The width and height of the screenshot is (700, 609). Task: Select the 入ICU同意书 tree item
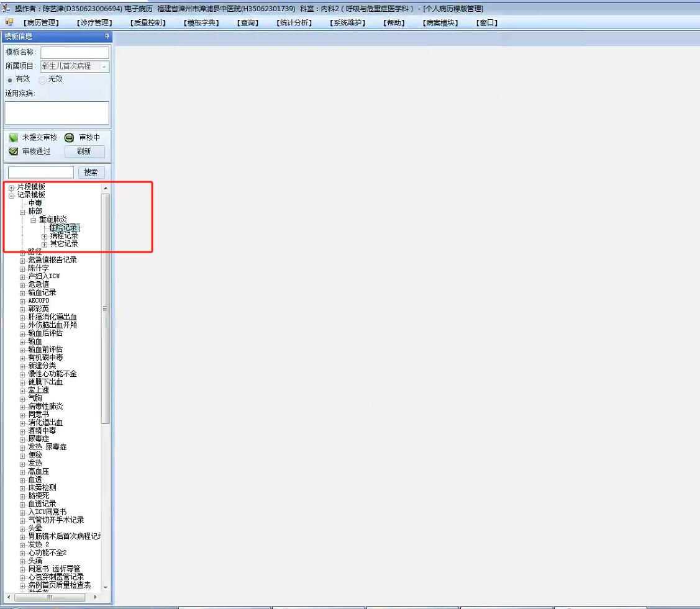47,512
